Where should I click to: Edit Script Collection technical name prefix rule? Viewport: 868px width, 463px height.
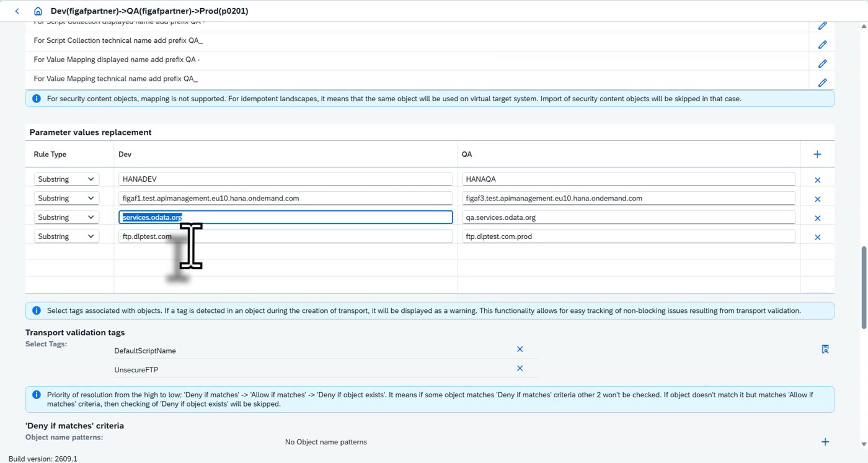(x=823, y=45)
